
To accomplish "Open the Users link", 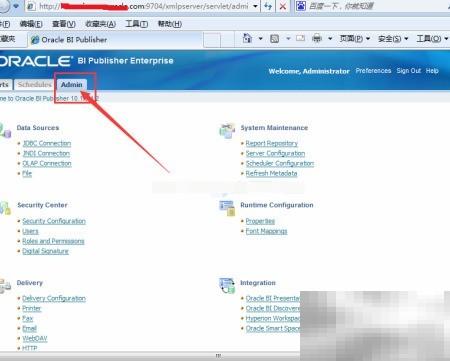I will click(x=30, y=231).
